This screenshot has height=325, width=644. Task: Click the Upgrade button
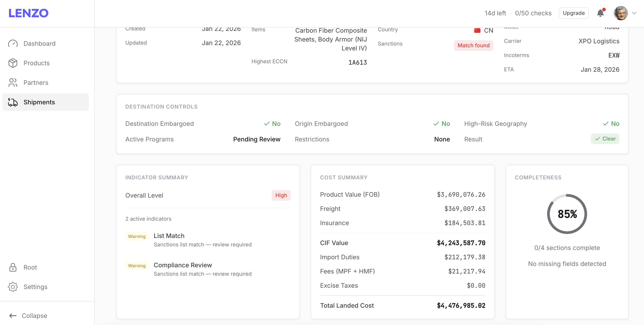[x=574, y=13]
